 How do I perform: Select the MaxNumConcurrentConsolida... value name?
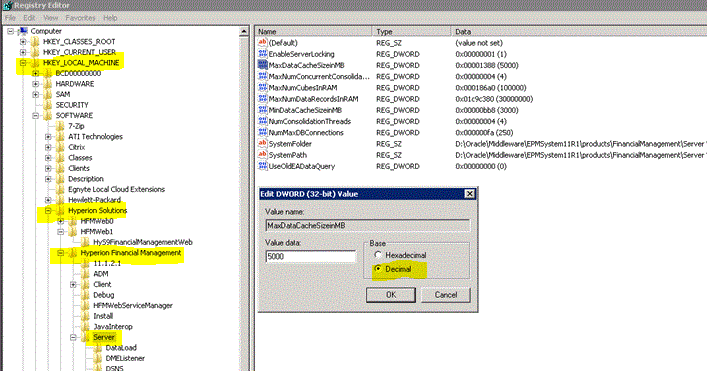[319, 77]
